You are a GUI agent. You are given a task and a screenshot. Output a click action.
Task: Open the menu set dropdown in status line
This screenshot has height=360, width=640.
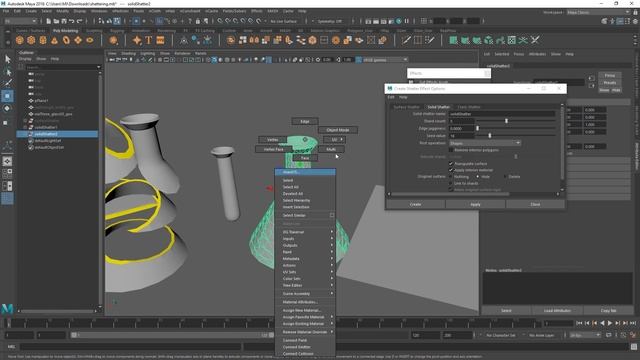click(x=20, y=21)
